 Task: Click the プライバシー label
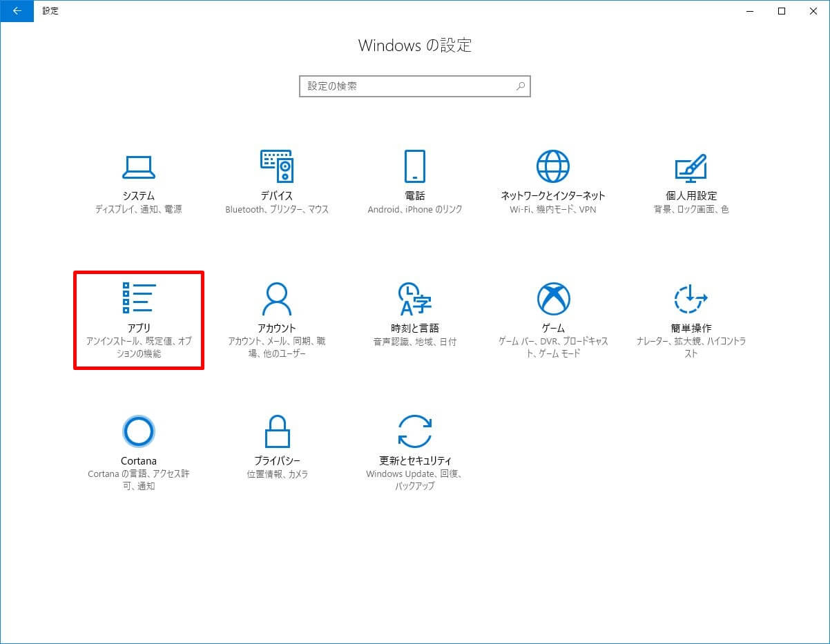tap(277, 461)
